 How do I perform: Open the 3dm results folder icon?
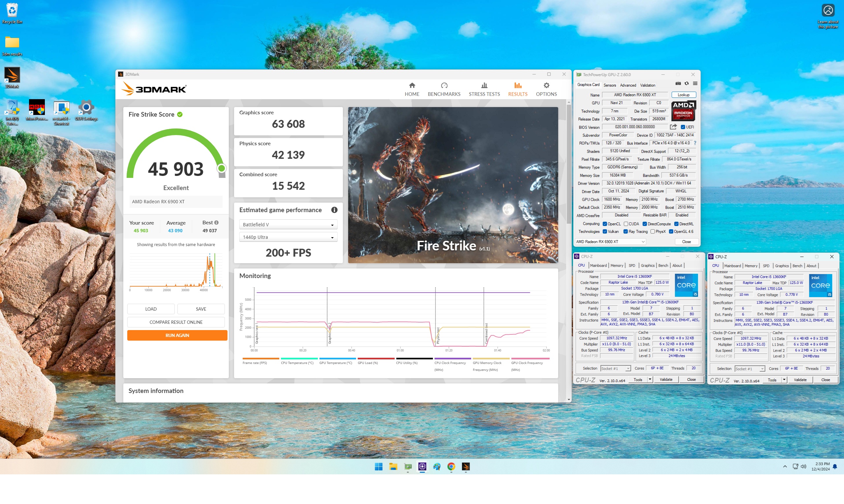(12, 45)
